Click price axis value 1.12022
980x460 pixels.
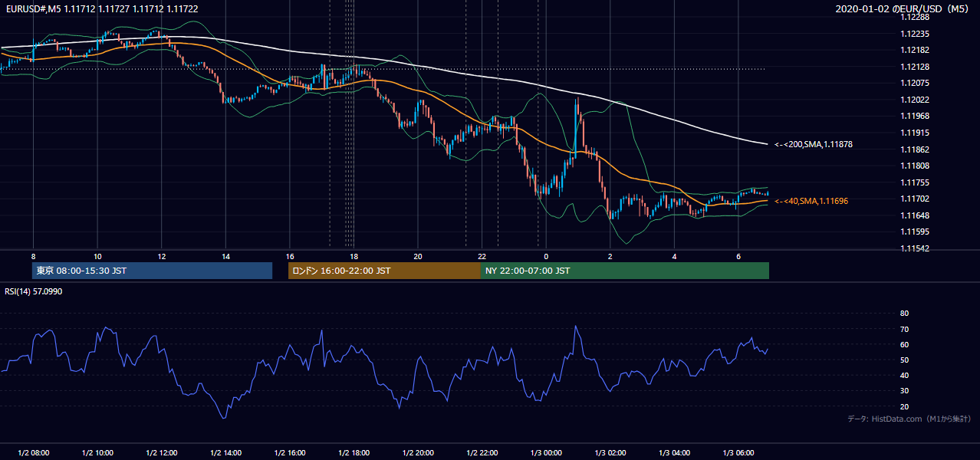(x=916, y=100)
